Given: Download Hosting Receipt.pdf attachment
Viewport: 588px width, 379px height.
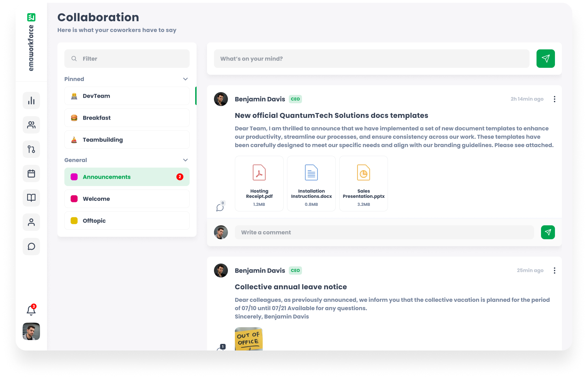Looking at the screenshot, I should 259,183.
